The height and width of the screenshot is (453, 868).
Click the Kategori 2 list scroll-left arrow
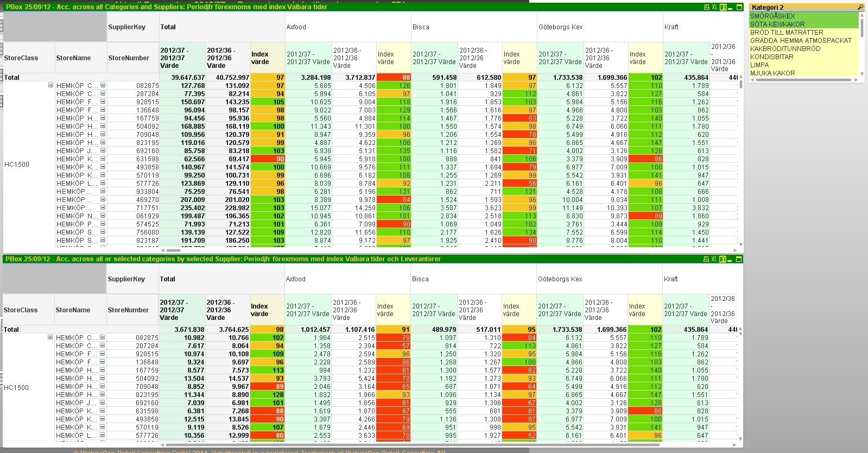click(x=752, y=80)
